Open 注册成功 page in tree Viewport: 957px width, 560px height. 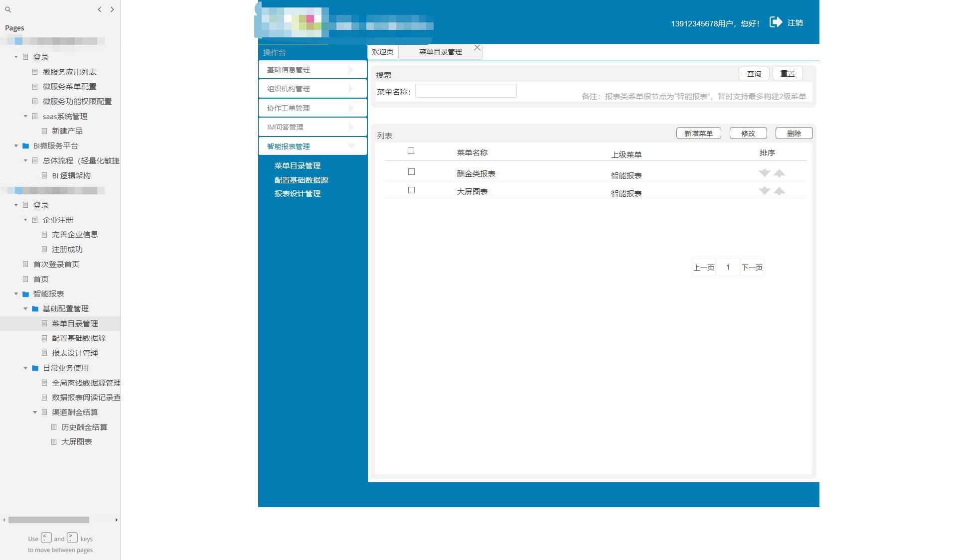67,250
